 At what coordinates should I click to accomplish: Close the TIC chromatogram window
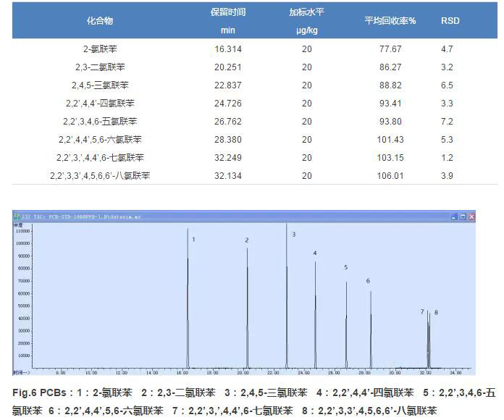(x=471, y=216)
